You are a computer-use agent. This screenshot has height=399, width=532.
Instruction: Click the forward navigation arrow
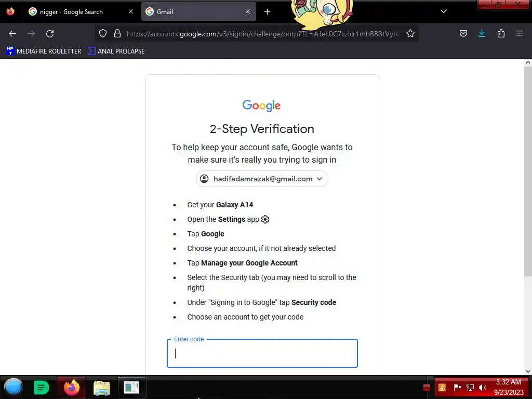pos(31,34)
